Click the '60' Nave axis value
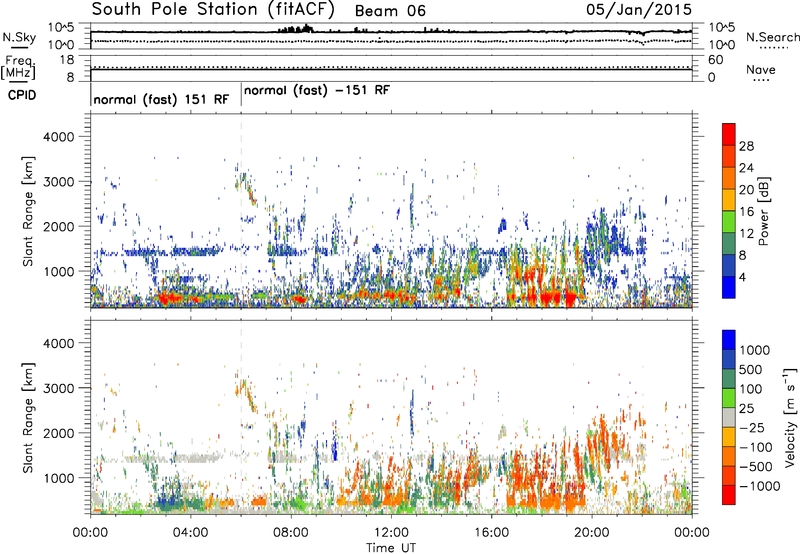The width and height of the screenshot is (800, 554). click(x=715, y=60)
